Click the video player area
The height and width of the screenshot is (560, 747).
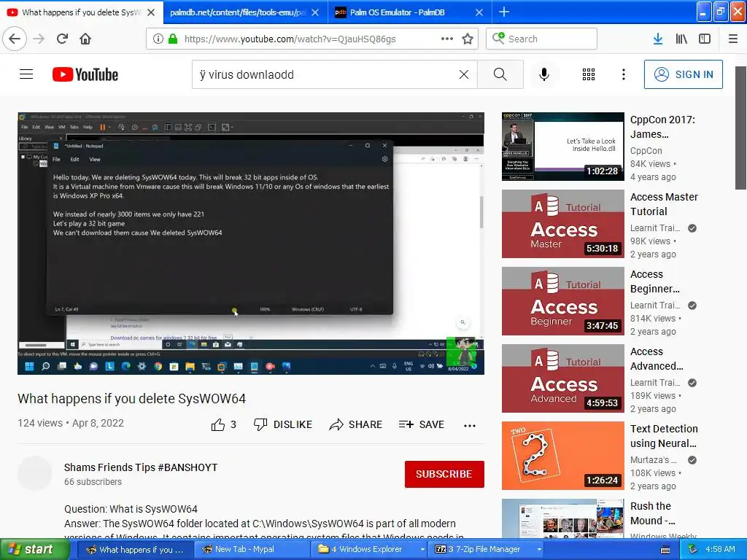point(251,244)
